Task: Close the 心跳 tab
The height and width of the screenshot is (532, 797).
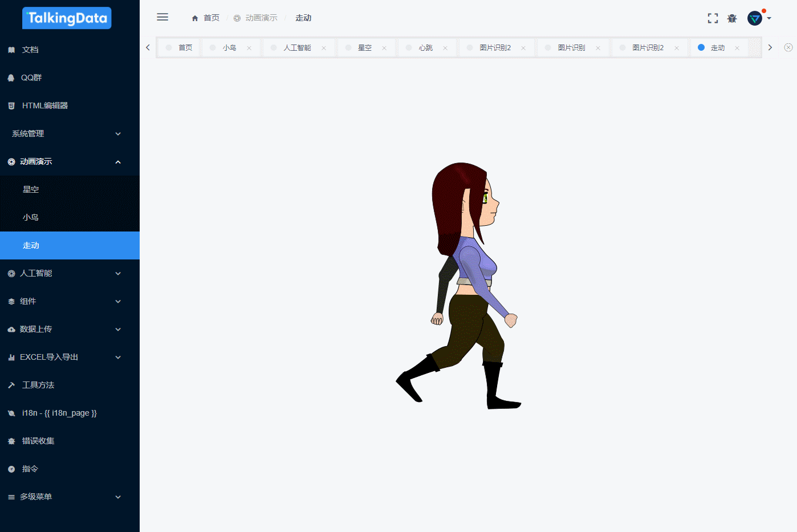Action: pos(445,48)
